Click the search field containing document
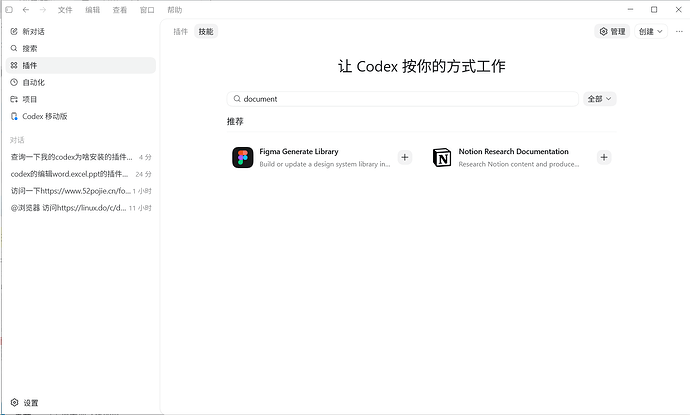Screen dimensions: 690x415 tap(403, 99)
